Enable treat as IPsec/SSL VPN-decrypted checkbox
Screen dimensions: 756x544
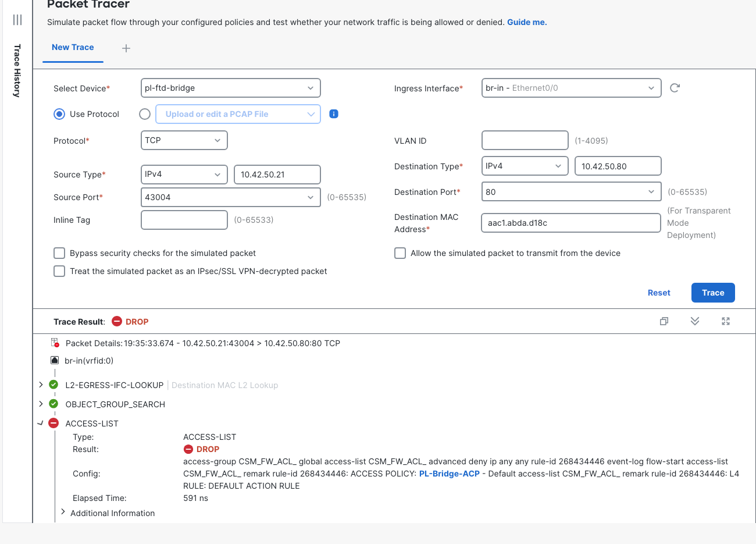point(59,271)
